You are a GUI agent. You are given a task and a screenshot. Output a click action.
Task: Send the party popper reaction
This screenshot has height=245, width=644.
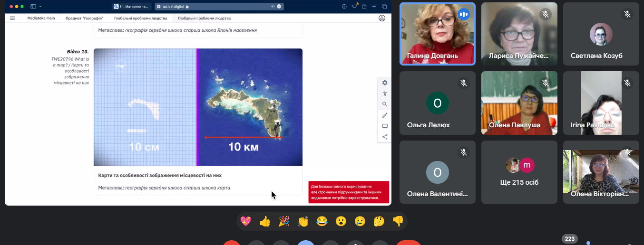tap(284, 221)
